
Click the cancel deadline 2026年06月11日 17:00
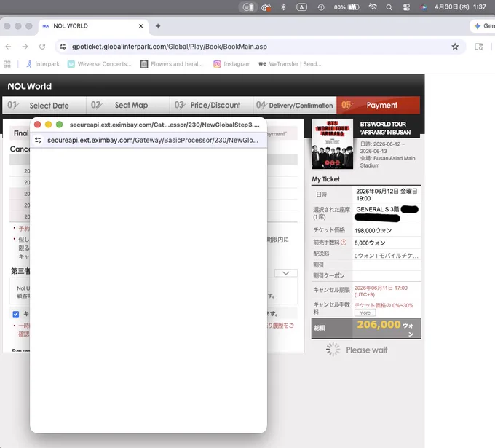pos(381,291)
